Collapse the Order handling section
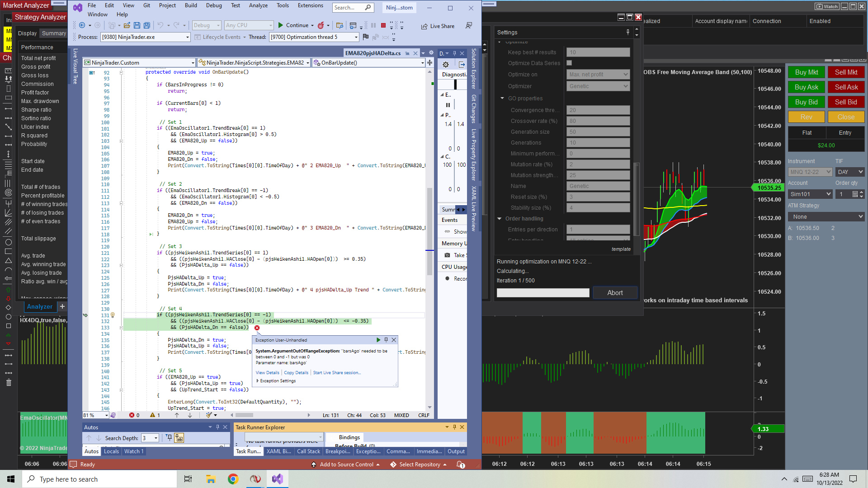Image resolution: width=868 pixels, height=488 pixels. pos(500,219)
